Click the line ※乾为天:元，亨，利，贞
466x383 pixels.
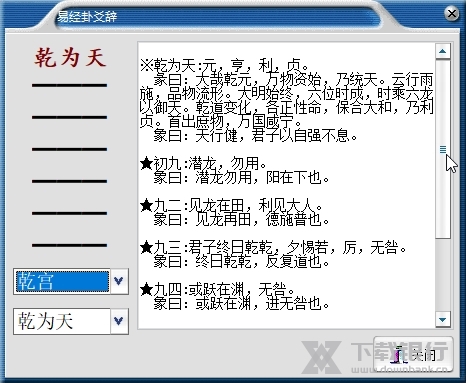[225, 65]
